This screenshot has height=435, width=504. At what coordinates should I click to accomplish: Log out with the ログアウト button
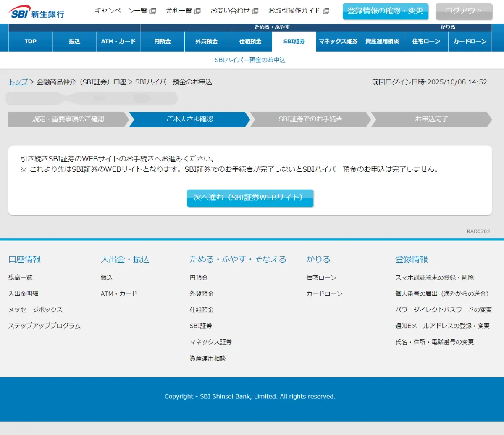[464, 11]
